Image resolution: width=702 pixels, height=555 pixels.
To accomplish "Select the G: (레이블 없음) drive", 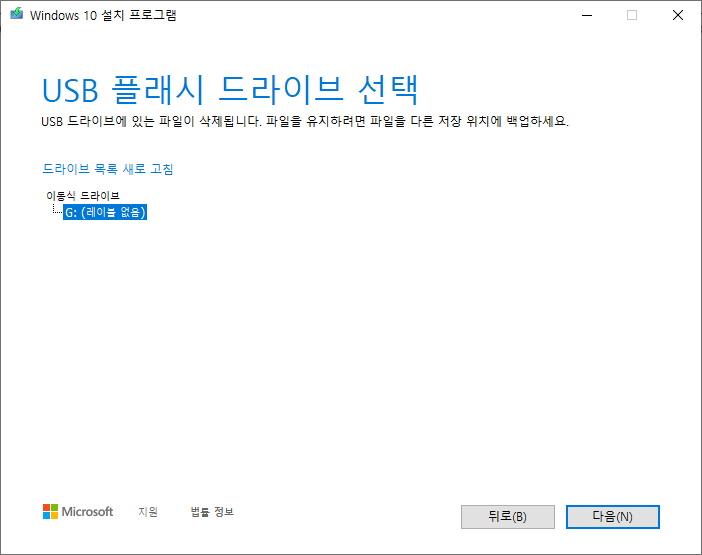I will coord(105,212).
